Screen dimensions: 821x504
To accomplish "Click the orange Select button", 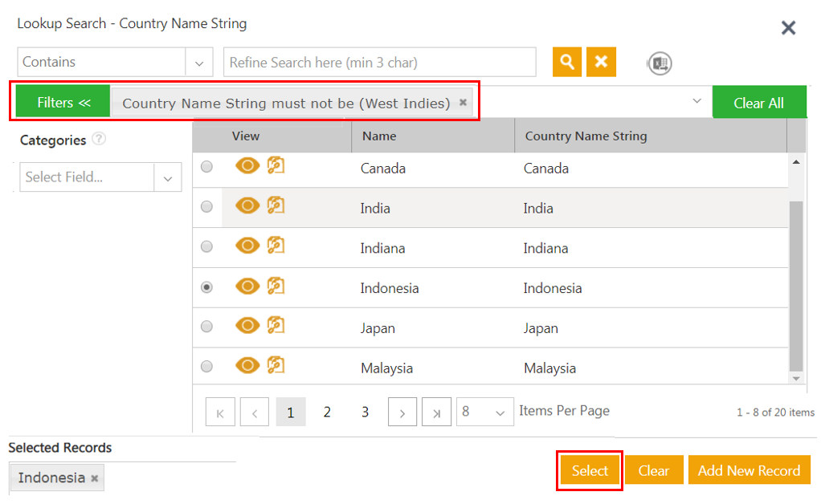I will coord(590,471).
